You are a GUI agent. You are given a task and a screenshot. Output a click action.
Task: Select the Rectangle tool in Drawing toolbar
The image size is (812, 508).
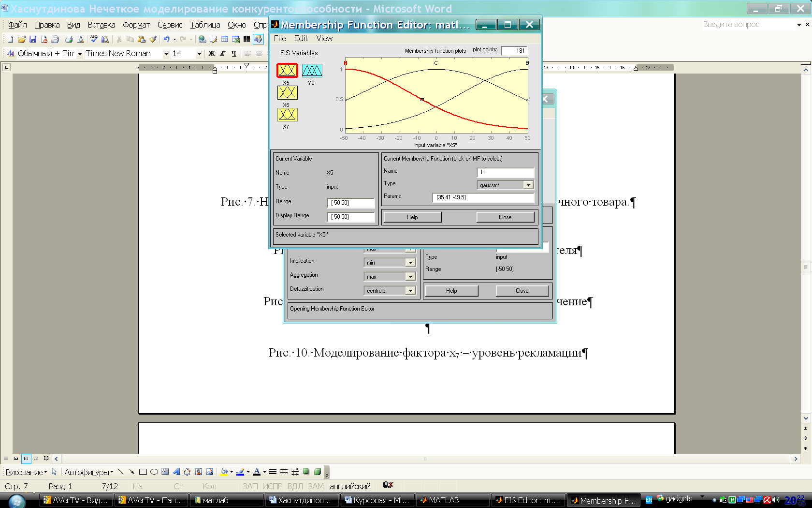pos(143,472)
